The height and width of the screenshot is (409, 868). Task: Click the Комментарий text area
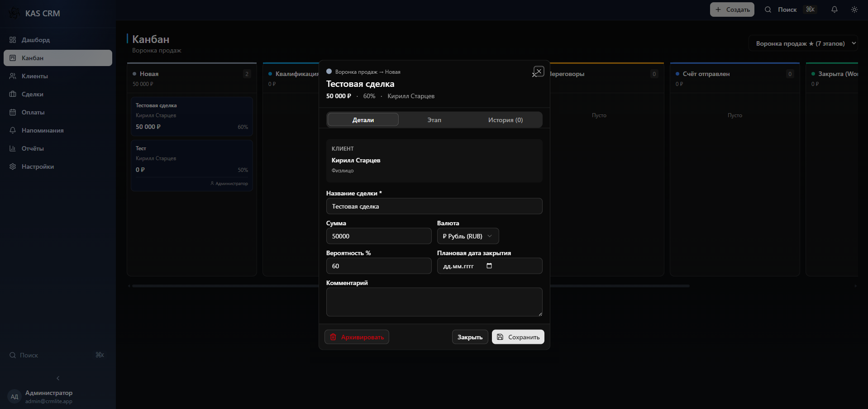pyautogui.click(x=434, y=302)
